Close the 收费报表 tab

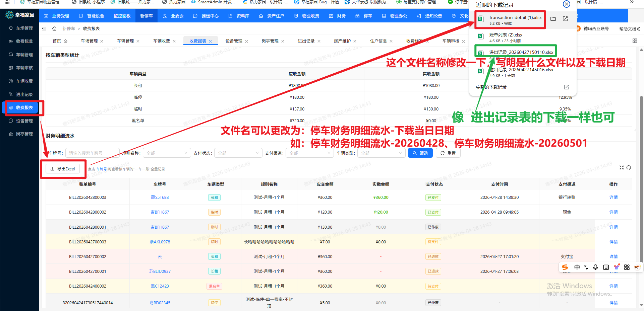click(x=211, y=41)
